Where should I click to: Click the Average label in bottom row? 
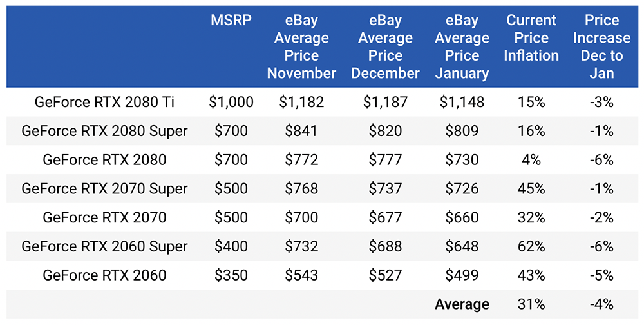[x=462, y=304]
